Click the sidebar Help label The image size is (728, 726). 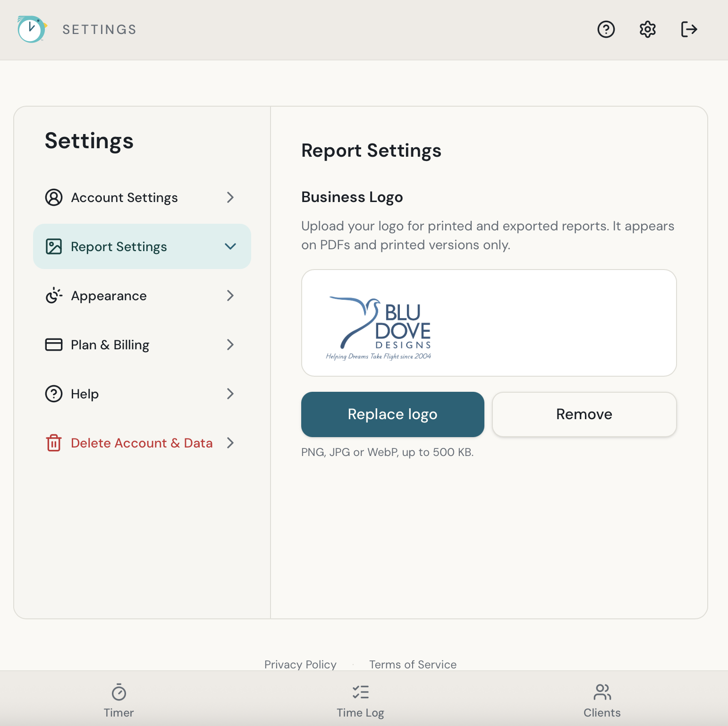pyautogui.click(x=85, y=394)
